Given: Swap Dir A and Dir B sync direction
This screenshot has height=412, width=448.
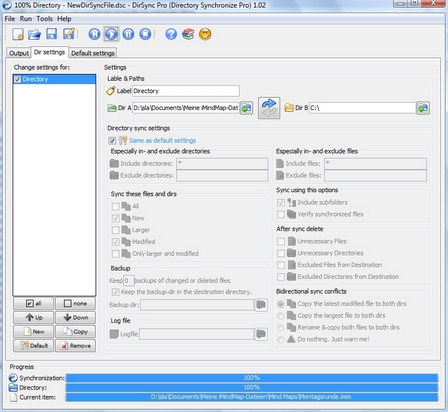Looking at the screenshot, I should [x=269, y=108].
